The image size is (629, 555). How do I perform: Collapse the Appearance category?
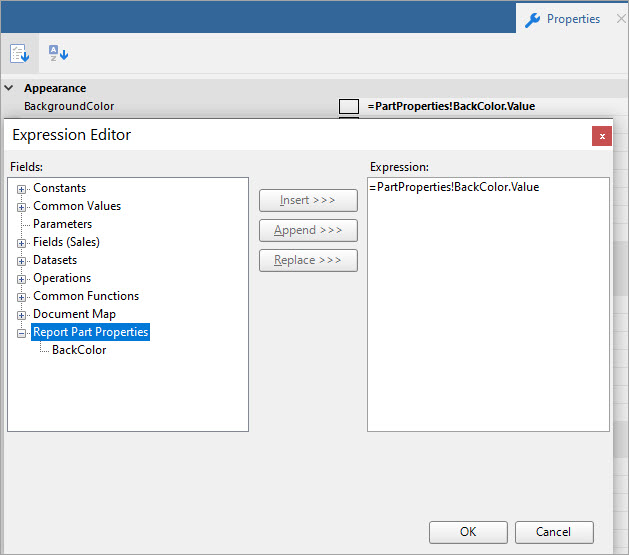coord(8,88)
